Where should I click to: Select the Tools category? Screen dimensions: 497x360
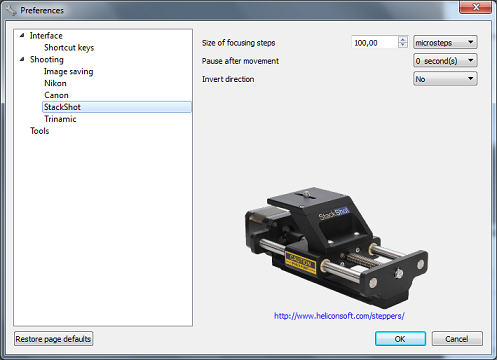coord(40,131)
